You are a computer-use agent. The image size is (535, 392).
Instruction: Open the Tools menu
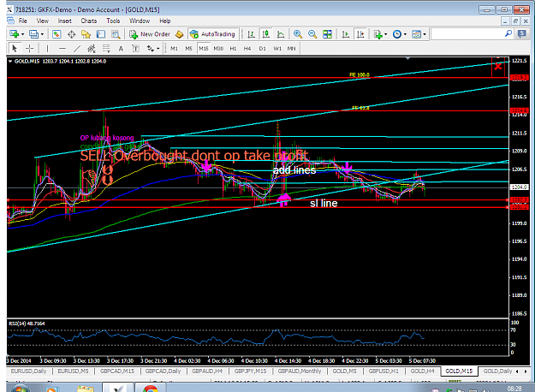tap(113, 21)
